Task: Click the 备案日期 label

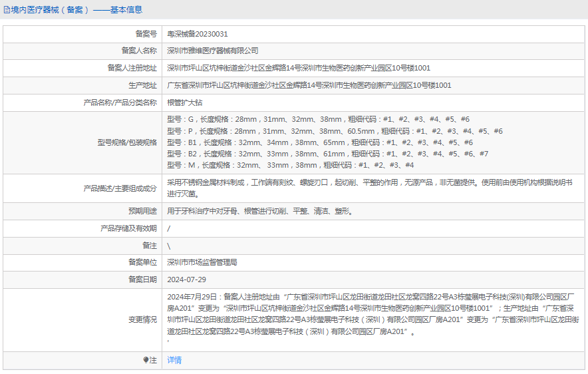Action: coord(142,280)
